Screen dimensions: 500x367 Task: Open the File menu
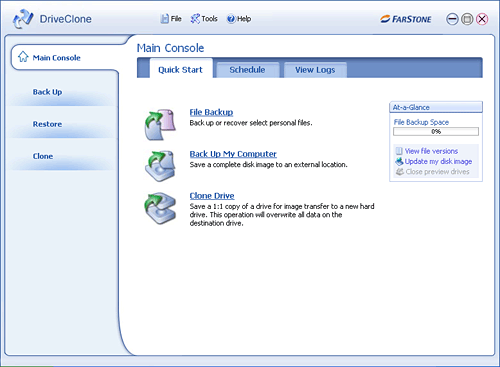click(171, 19)
